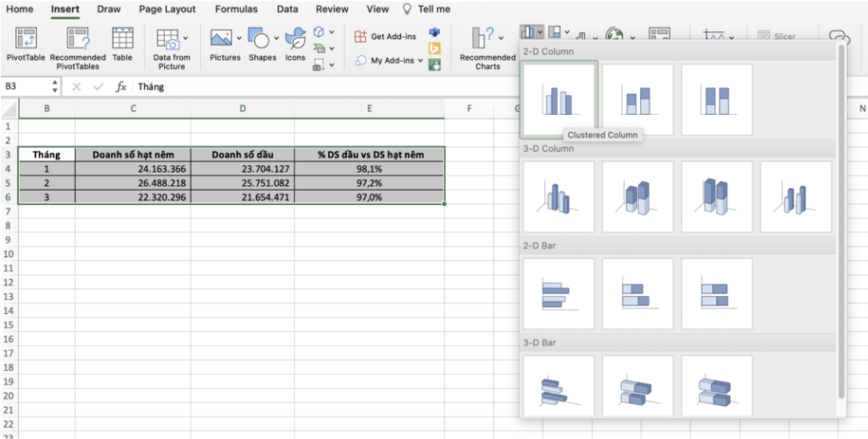Open Get Add-ins store
This screenshot has width=868, height=439.
pyautogui.click(x=385, y=37)
